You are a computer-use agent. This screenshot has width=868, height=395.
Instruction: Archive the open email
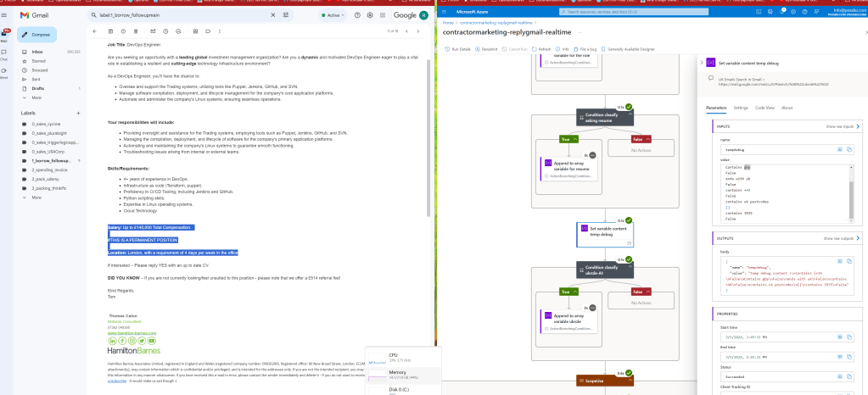point(110,31)
